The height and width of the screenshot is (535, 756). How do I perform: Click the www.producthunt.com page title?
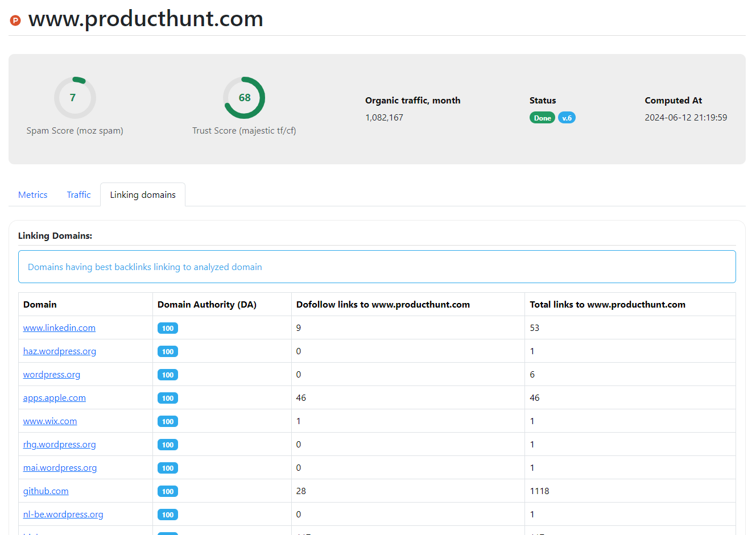point(146,19)
